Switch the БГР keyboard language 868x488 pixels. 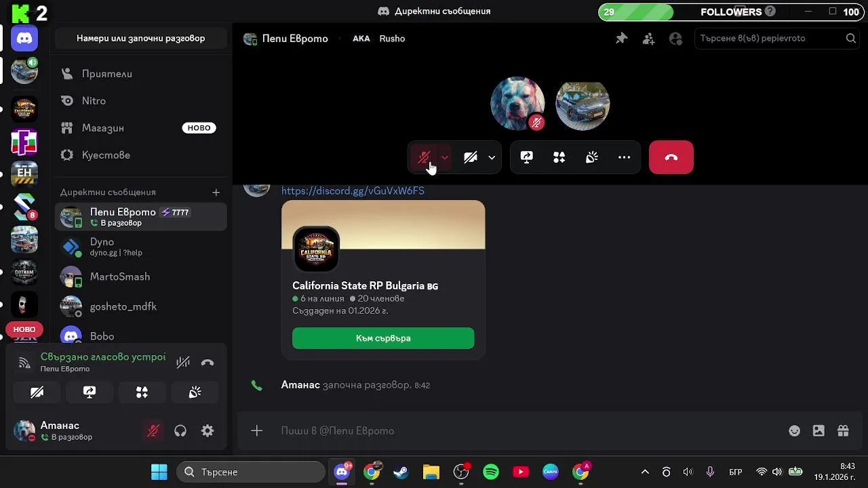pos(736,472)
